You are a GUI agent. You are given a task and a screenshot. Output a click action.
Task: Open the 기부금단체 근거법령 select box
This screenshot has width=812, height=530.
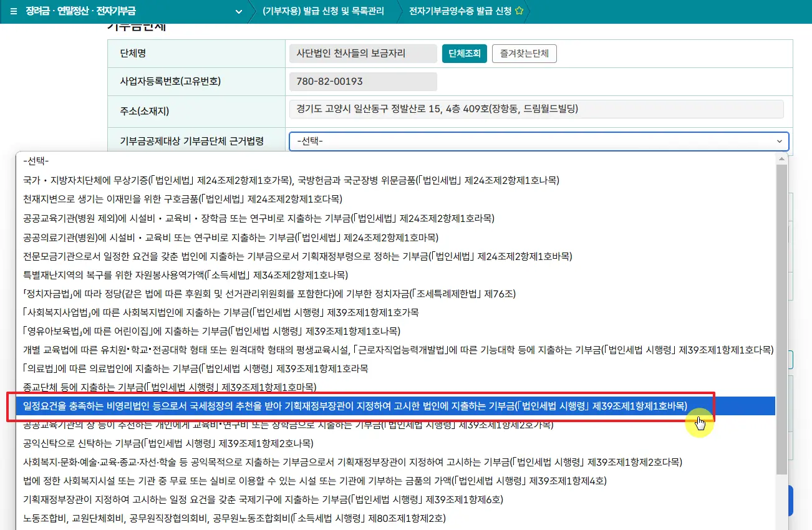point(539,142)
